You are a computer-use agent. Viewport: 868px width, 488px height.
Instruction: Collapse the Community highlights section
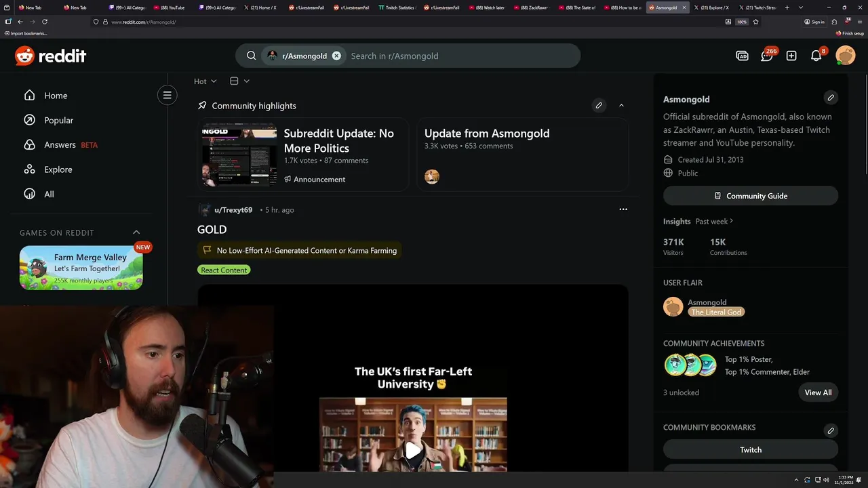[621, 105]
